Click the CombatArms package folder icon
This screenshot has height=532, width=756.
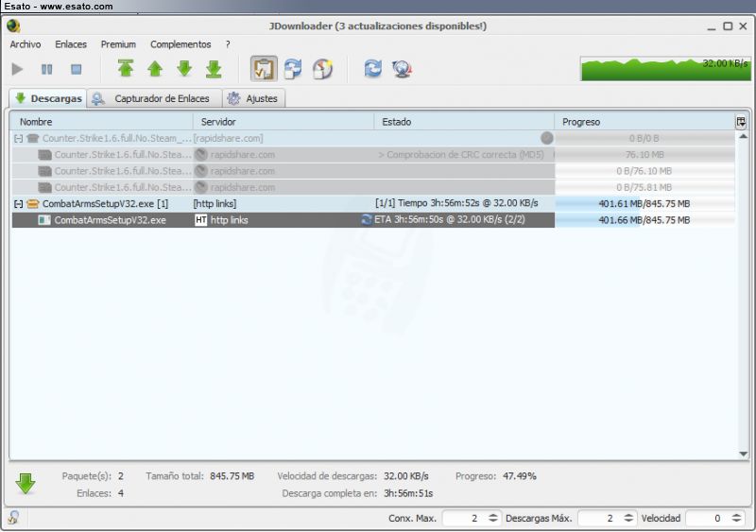pos(33,204)
